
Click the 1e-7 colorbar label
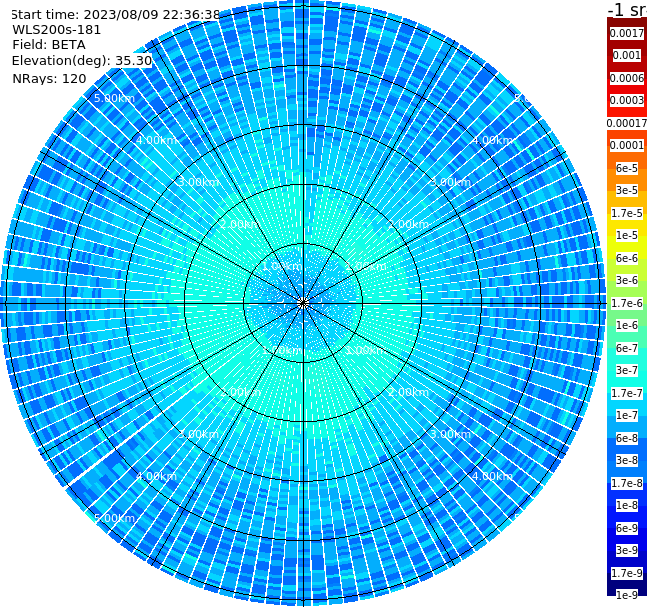click(x=627, y=415)
